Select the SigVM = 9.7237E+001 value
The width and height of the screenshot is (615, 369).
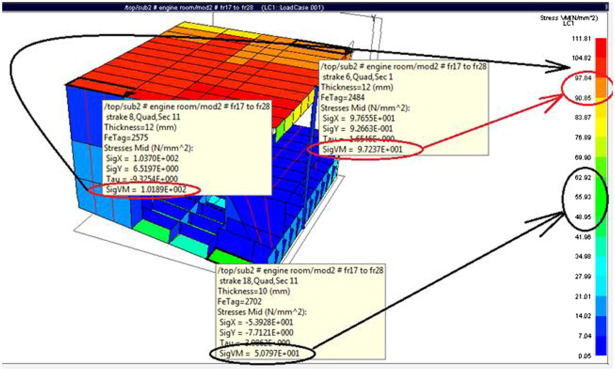(x=362, y=149)
